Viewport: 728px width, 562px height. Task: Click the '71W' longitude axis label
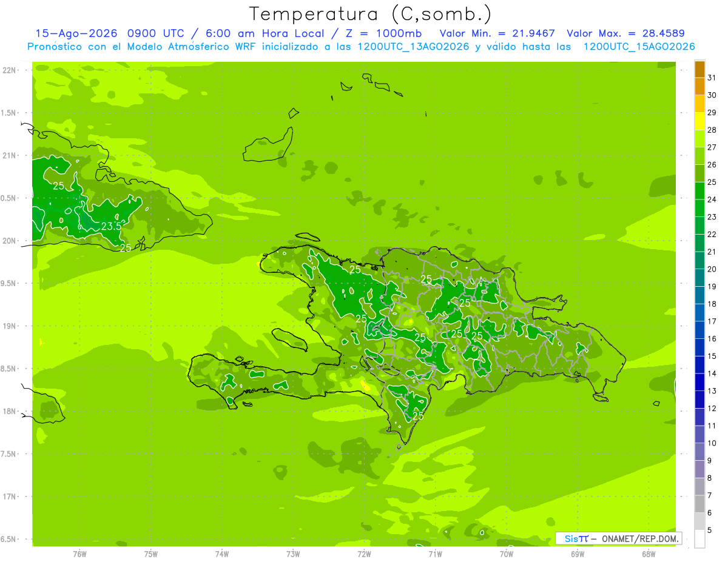point(435,554)
